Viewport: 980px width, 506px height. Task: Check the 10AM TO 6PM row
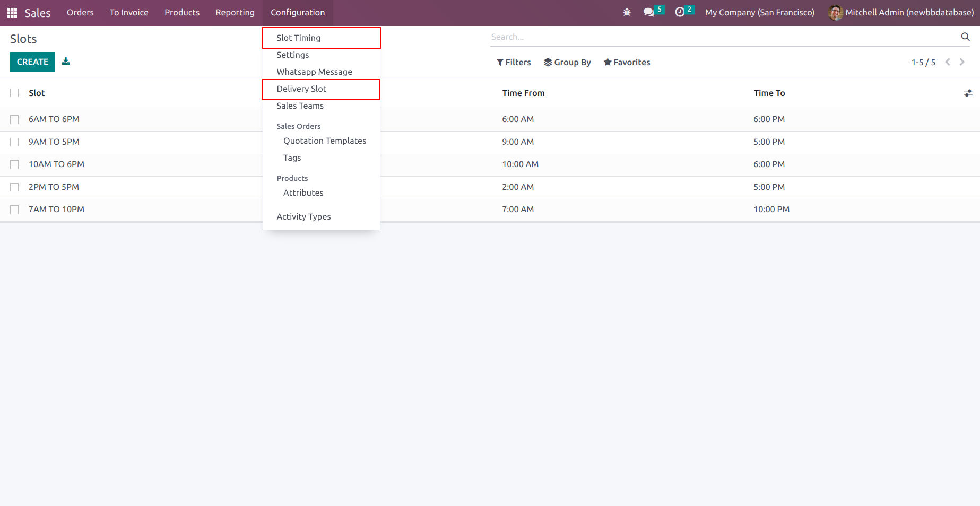click(14, 164)
